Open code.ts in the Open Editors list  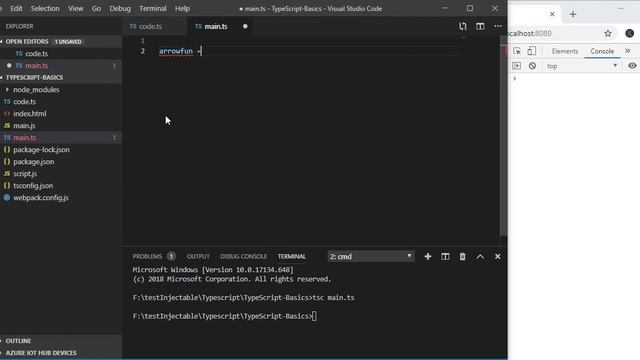36,54
